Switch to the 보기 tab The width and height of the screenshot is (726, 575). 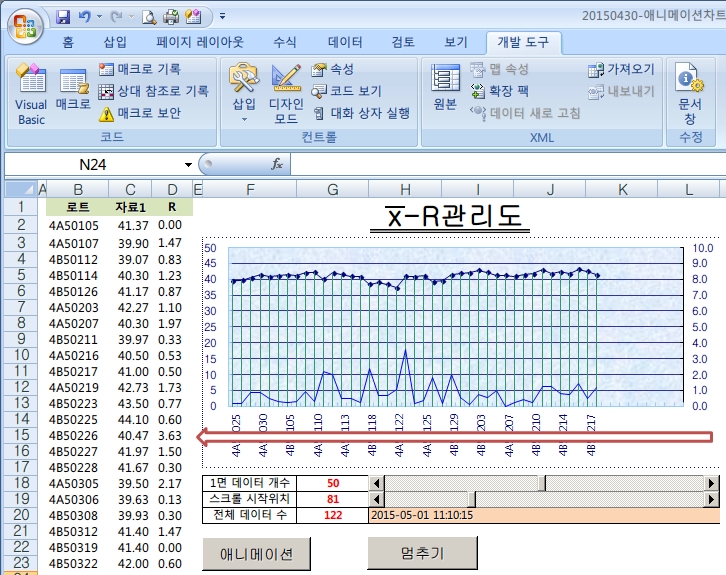click(x=456, y=43)
